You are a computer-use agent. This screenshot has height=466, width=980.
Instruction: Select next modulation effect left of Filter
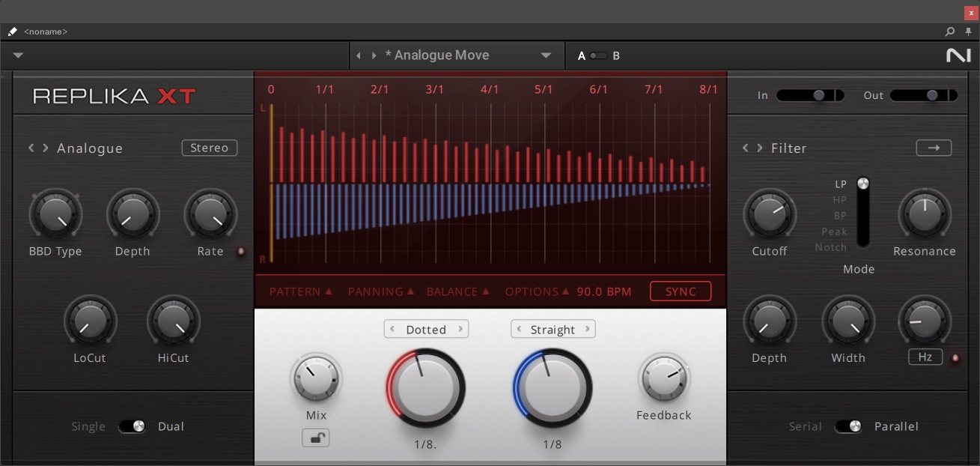tap(759, 148)
